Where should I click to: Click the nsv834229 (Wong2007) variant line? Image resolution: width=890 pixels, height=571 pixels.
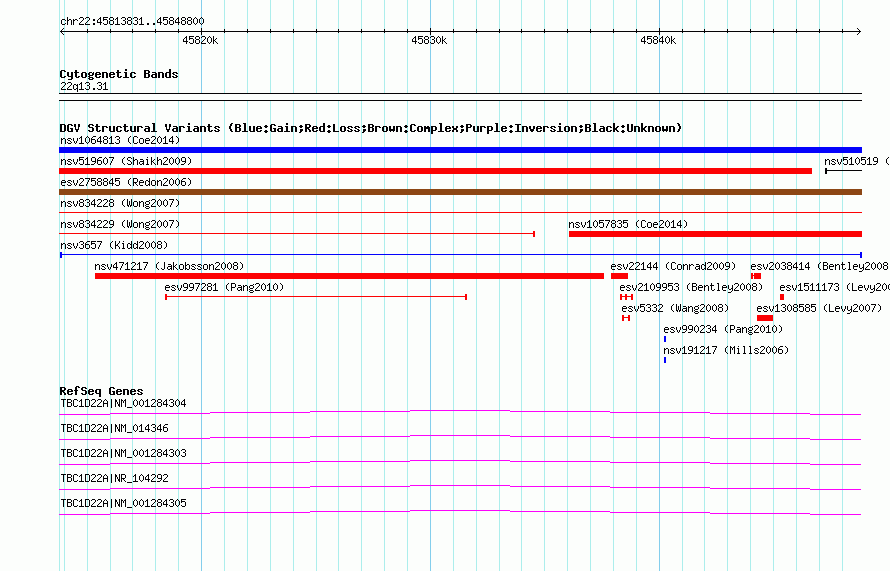point(297,234)
